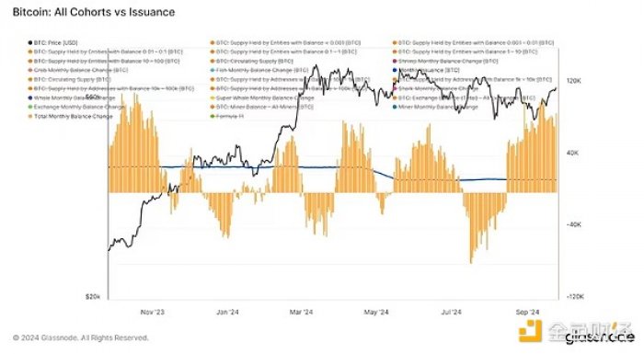The height and width of the screenshot is (354, 644).
Task: Click the 120K right axis label
Action: point(574,81)
